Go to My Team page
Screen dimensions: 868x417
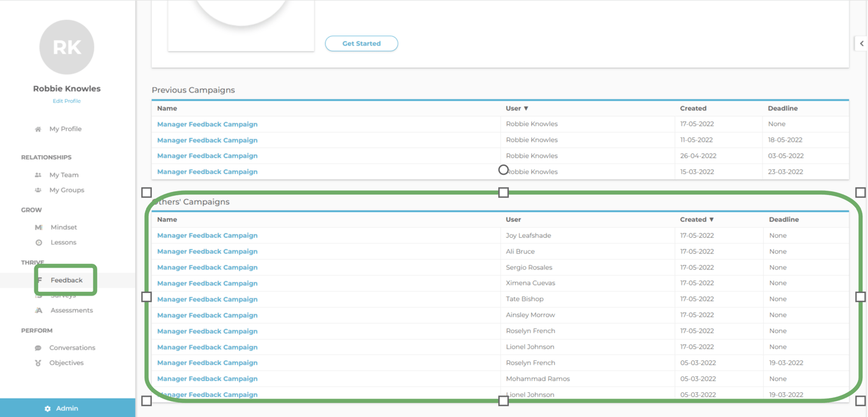click(x=64, y=175)
